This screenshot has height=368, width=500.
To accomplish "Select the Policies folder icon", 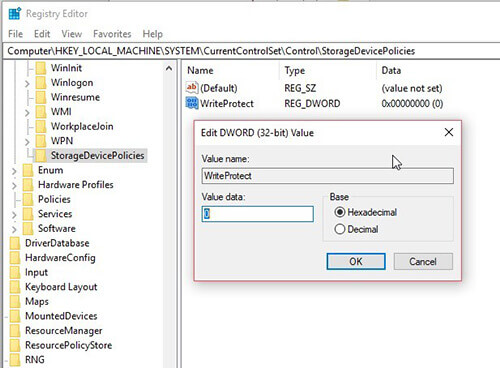I will 28,199.
